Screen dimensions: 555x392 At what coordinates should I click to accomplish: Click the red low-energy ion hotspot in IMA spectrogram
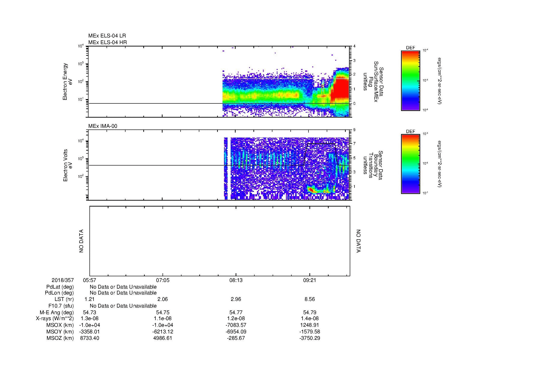tap(312, 190)
